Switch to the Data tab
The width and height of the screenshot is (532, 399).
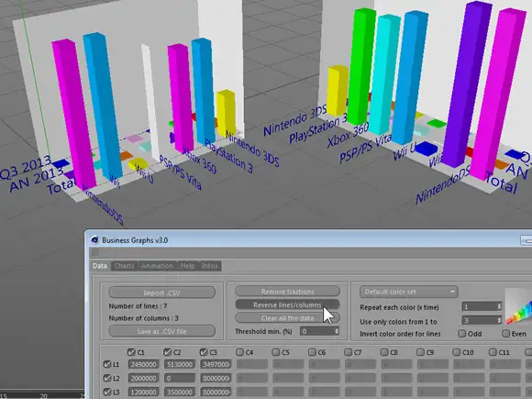pyautogui.click(x=100, y=266)
